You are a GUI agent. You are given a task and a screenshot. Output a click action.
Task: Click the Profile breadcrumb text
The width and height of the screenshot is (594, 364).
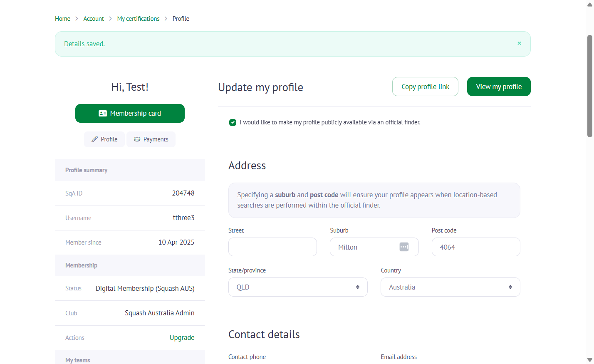pos(181,19)
